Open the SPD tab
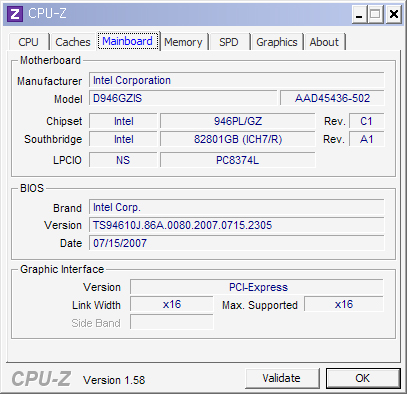 (229, 42)
